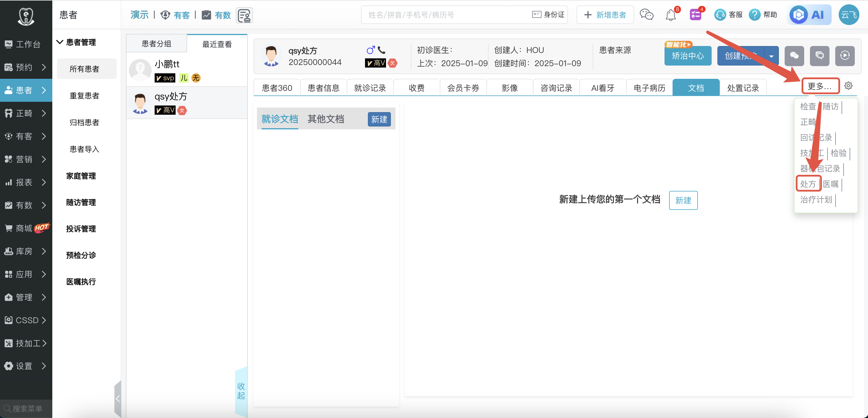Select 治疗计划 from the more menu

[x=816, y=200]
